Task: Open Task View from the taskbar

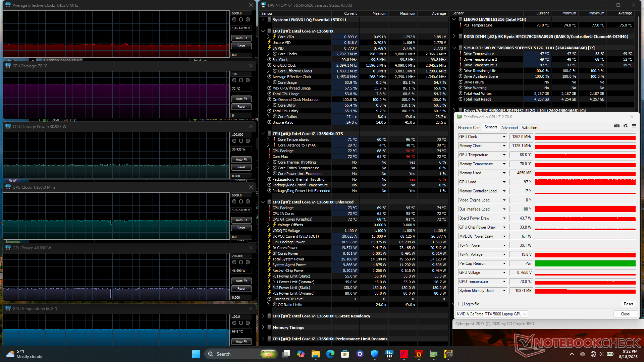Action: 286,354
